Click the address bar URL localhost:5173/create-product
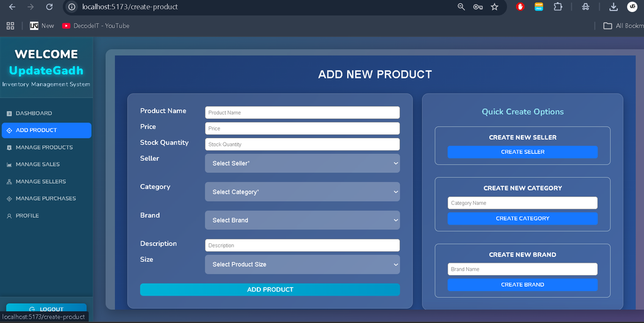Viewport: 644px width, 323px height. coord(130,7)
